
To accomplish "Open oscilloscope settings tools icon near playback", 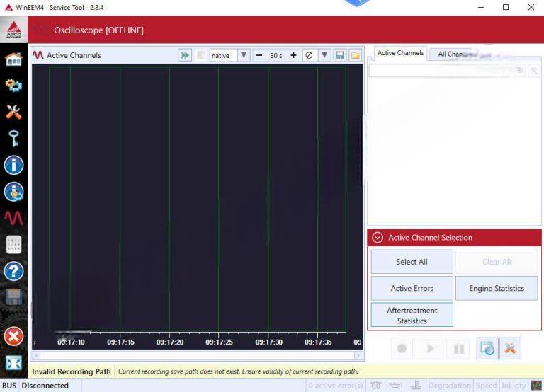I will (x=509, y=348).
